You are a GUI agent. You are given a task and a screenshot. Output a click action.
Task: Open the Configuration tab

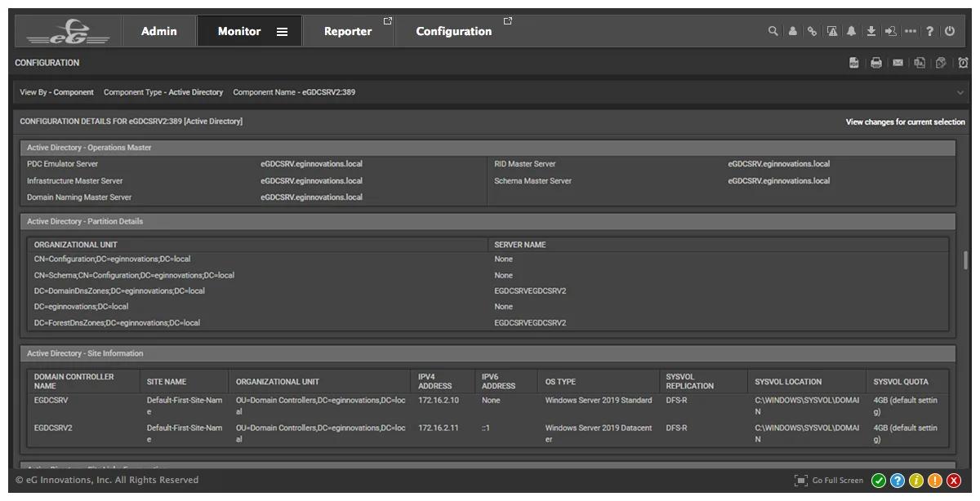pyautogui.click(x=454, y=31)
